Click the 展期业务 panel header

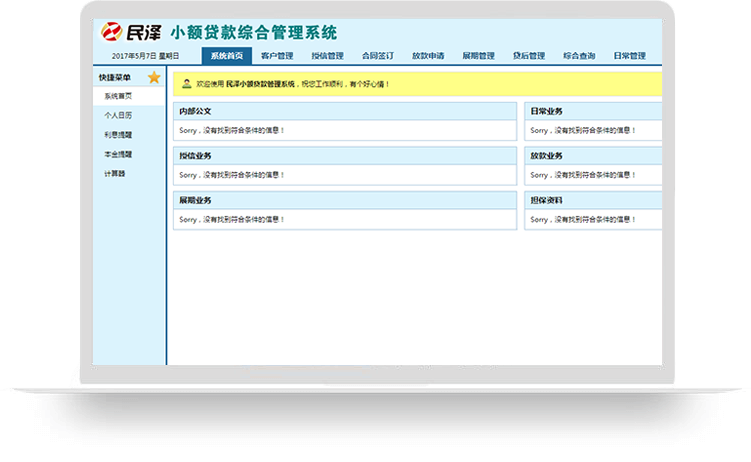pos(345,200)
